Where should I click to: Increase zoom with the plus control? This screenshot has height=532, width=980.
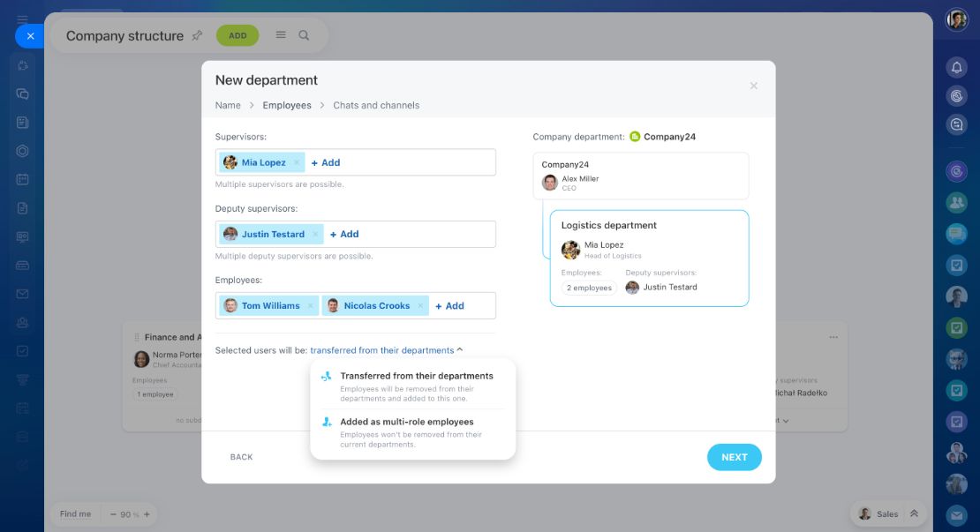pyautogui.click(x=147, y=514)
